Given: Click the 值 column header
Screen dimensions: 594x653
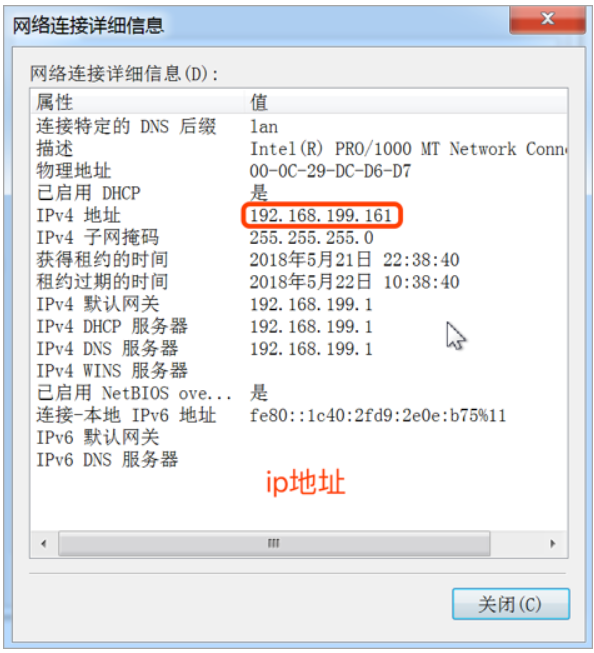Looking at the screenshot, I should click(x=406, y=102).
